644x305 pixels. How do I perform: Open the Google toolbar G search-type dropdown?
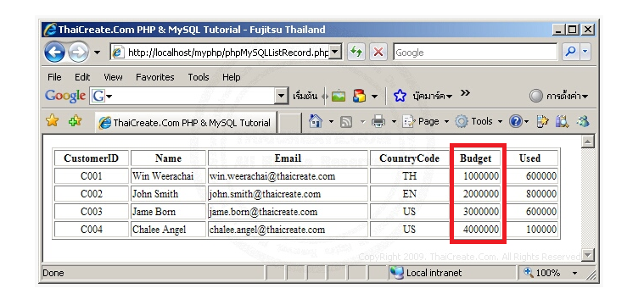[x=102, y=97]
